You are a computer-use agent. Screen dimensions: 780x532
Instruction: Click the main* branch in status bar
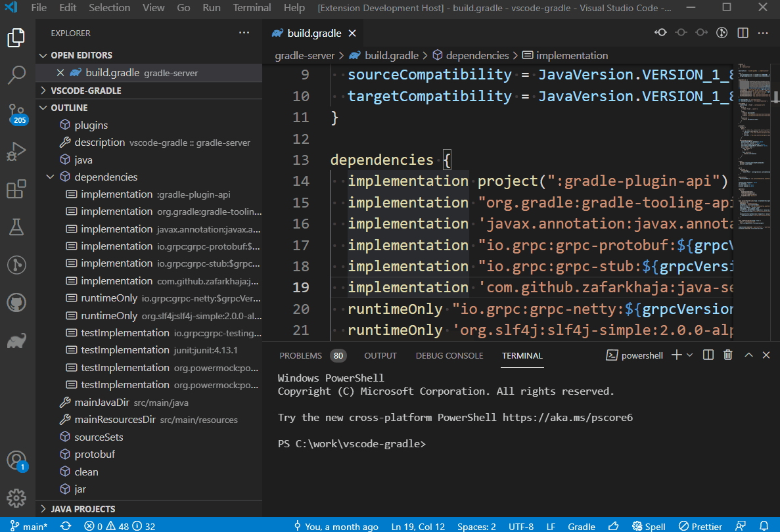(x=29, y=526)
